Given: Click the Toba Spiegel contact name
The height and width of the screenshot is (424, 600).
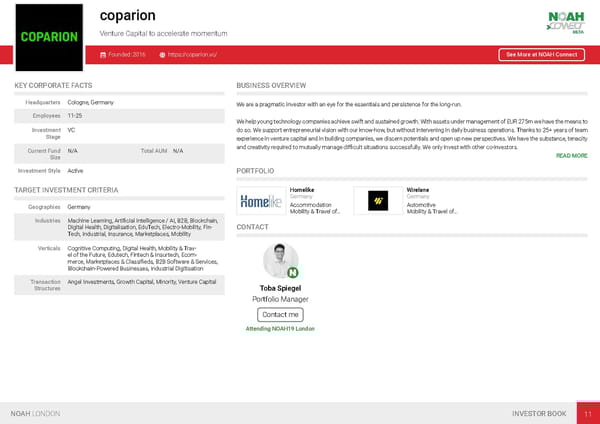Looking at the screenshot, I should pyautogui.click(x=280, y=288).
